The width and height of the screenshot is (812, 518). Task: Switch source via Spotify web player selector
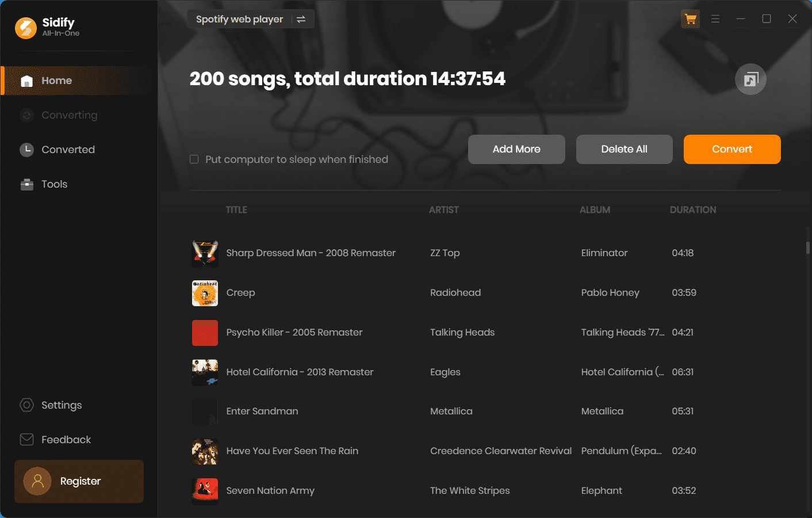coord(240,19)
